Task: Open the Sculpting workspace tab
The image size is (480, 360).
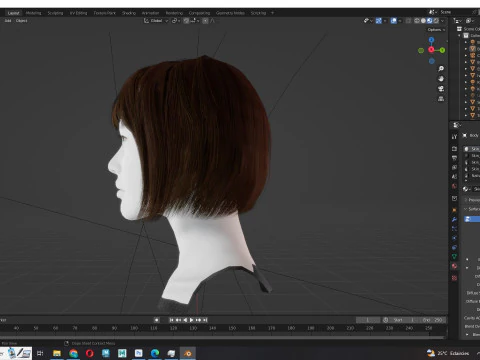Action: click(55, 13)
